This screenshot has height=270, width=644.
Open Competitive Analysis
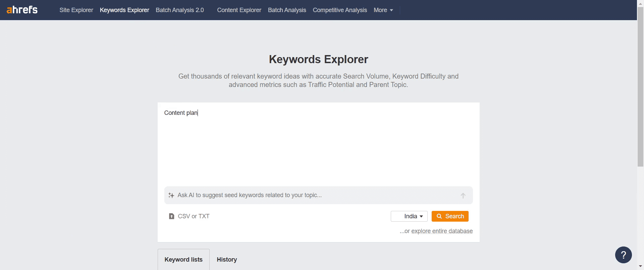coord(340,10)
